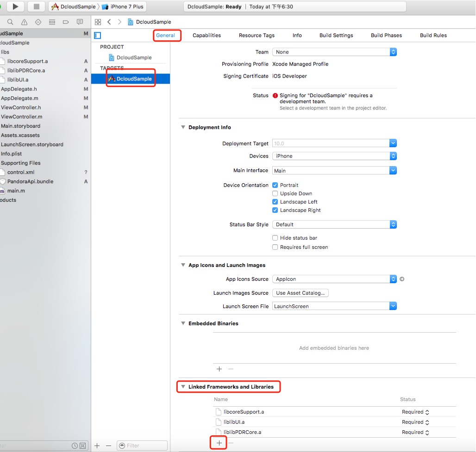This screenshot has width=476, height=452.
Task: Remove embedded binary with minus
Action: tap(231, 369)
